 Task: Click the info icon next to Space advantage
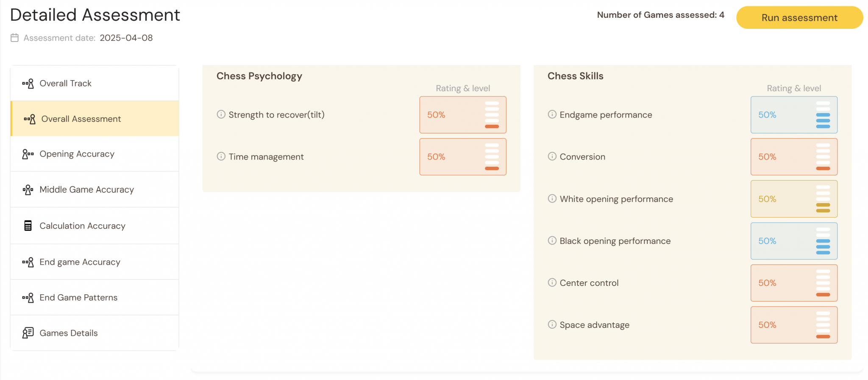[552, 324]
